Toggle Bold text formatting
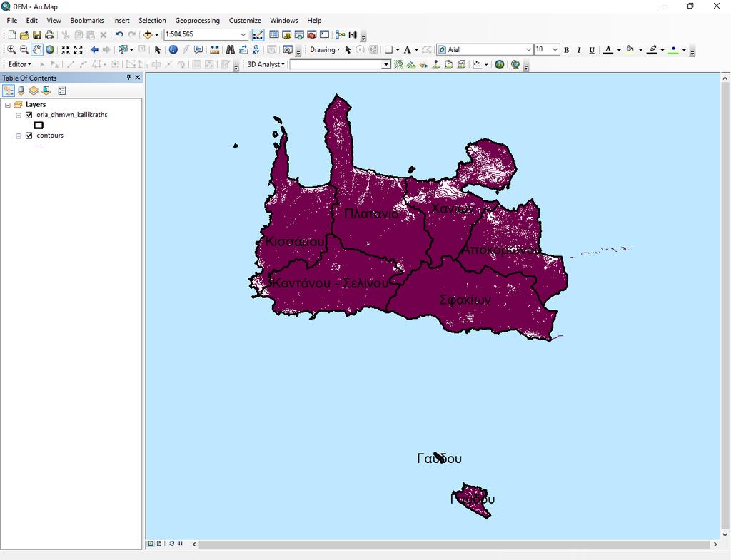Viewport: 731px width, 560px height. 566,50
